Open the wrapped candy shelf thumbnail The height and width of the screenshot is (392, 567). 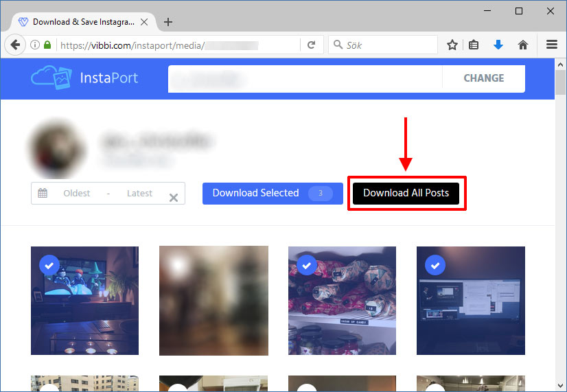(x=342, y=301)
